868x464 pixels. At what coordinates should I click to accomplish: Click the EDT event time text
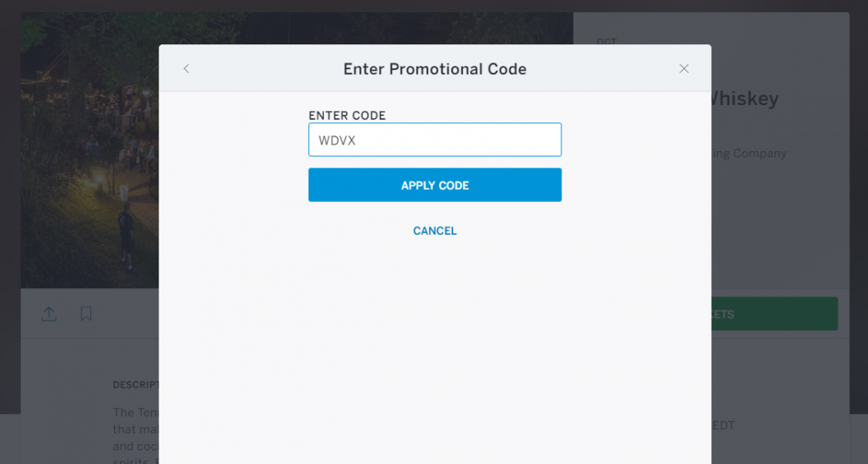click(x=723, y=425)
